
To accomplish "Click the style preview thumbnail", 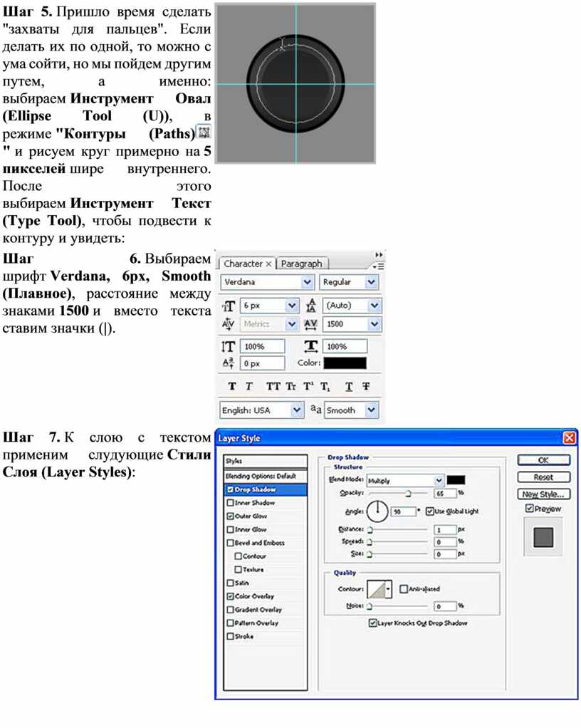I will 543,537.
